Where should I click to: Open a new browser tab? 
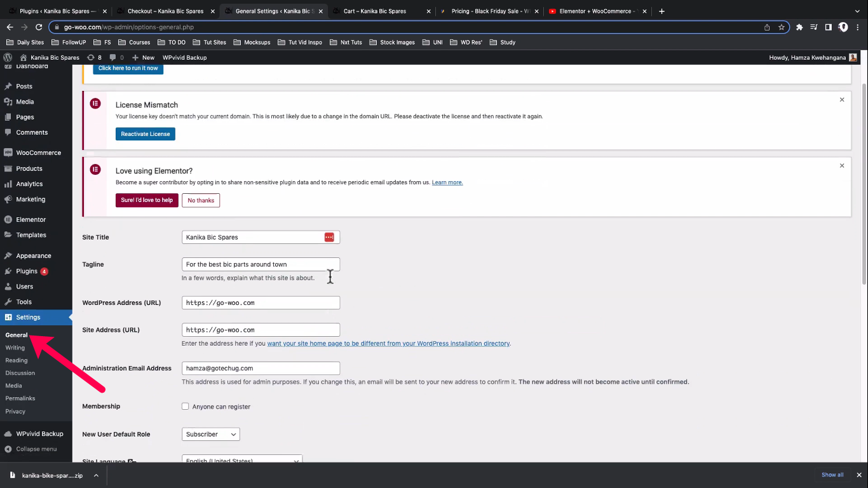[x=661, y=11]
